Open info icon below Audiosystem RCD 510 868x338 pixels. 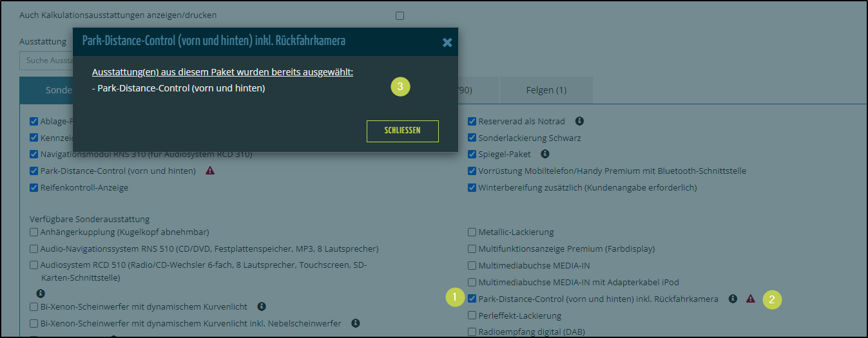pos(41,293)
